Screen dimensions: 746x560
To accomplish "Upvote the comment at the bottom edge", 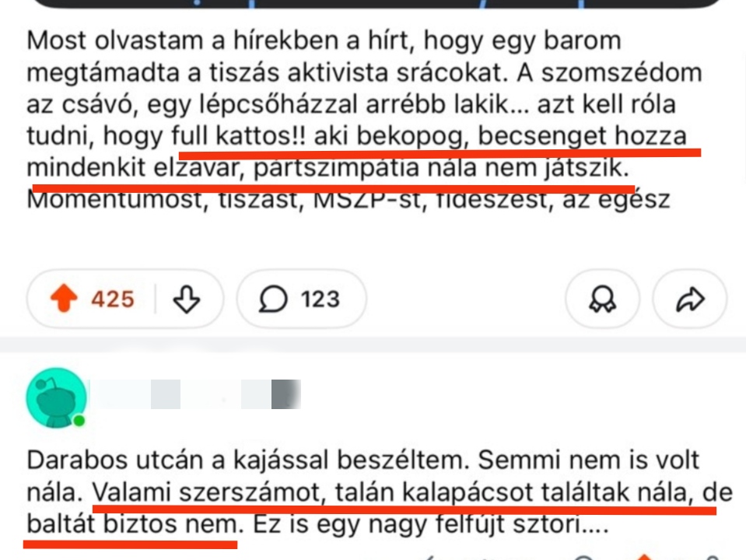I will click(x=645, y=555).
